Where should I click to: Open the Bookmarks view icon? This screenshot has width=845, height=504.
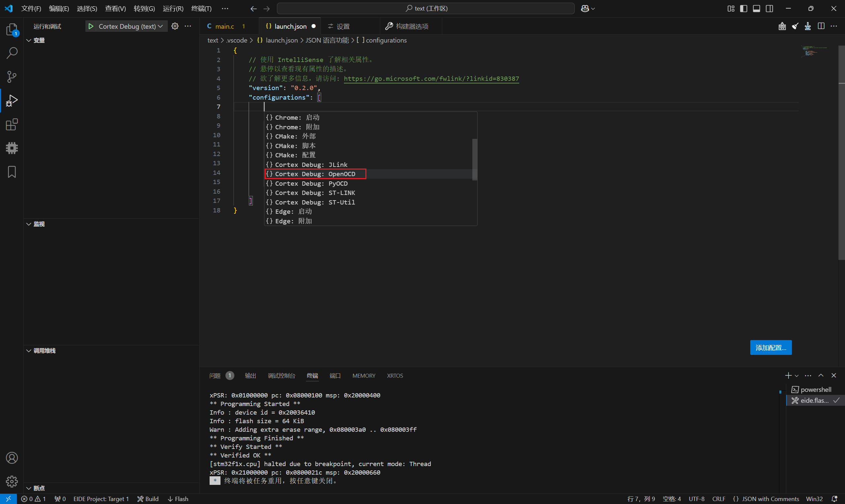pos(12,172)
